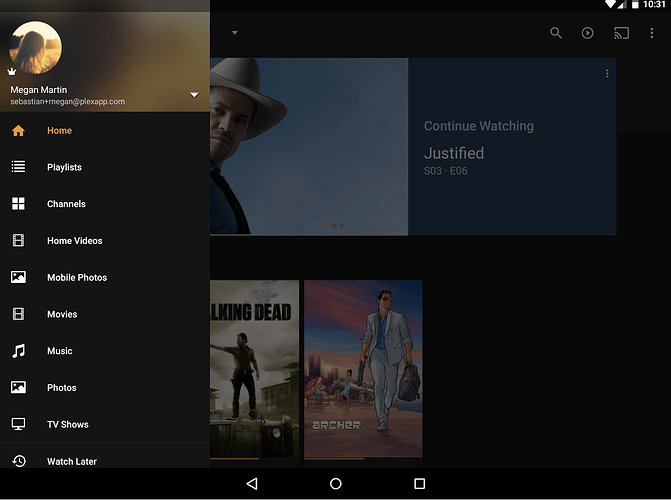Open Home Videos library
The image size is (671, 500).
tap(105, 241)
